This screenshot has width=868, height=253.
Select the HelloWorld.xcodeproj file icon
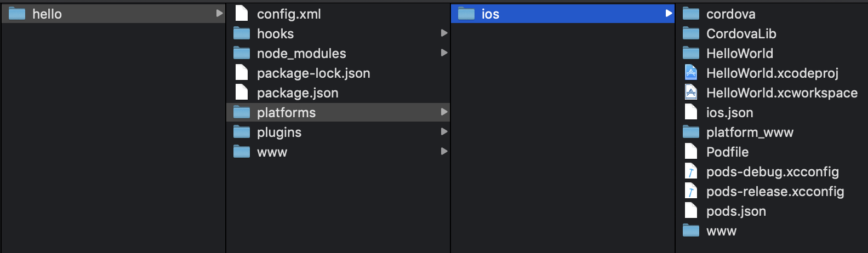pos(691,73)
